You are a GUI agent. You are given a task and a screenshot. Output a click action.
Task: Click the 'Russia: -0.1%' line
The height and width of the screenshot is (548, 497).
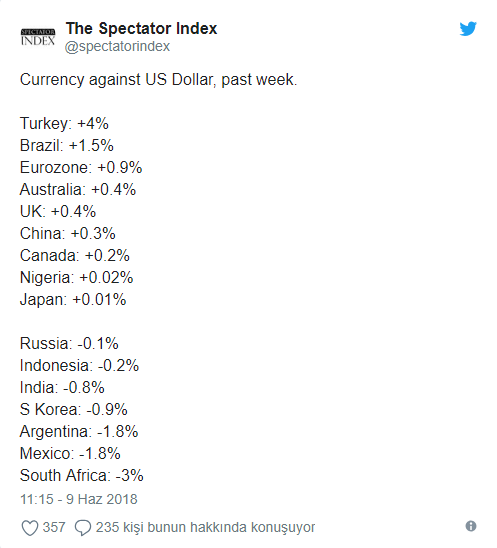click(69, 344)
